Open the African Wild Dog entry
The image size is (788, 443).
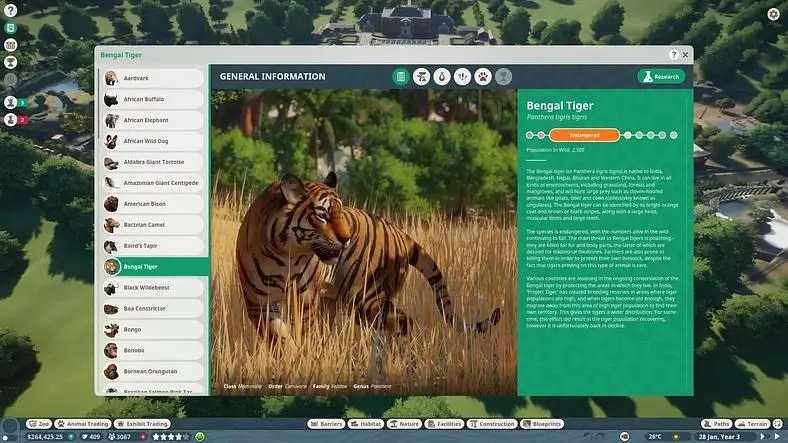click(153, 141)
